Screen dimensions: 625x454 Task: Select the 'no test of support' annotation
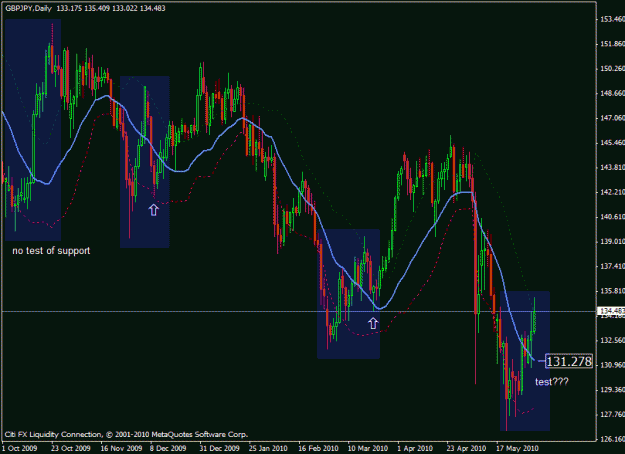click(x=51, y=251)
